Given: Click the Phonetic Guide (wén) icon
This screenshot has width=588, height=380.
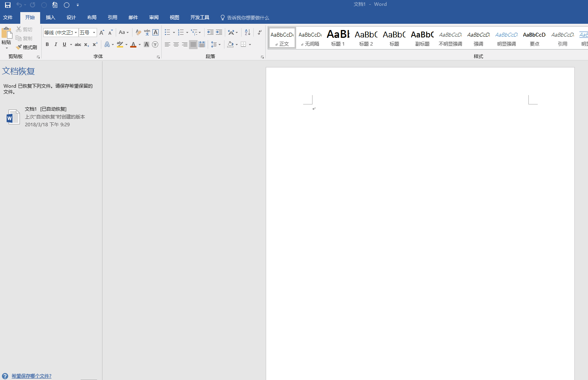Looking at the screenshot, I should [147, 32].
